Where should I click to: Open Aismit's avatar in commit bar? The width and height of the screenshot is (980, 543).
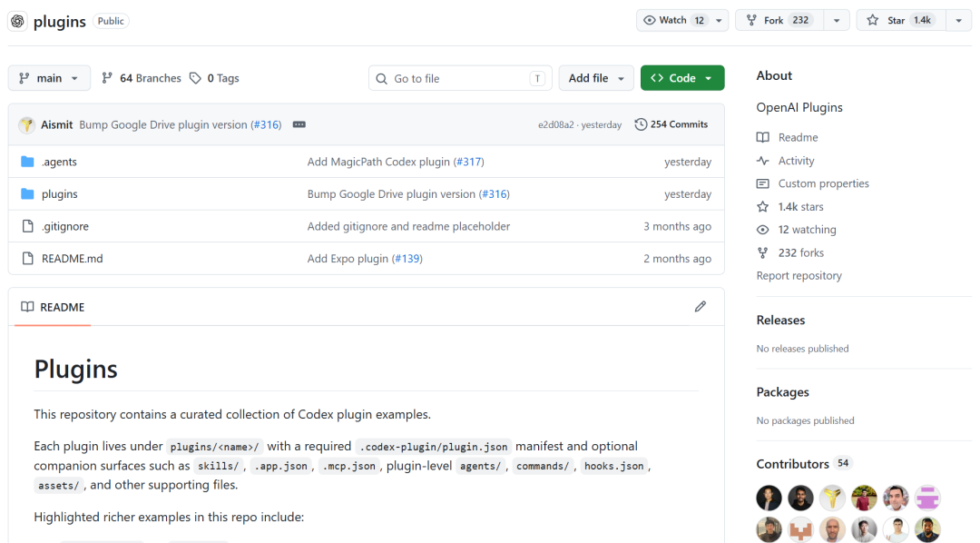[27, 124]
